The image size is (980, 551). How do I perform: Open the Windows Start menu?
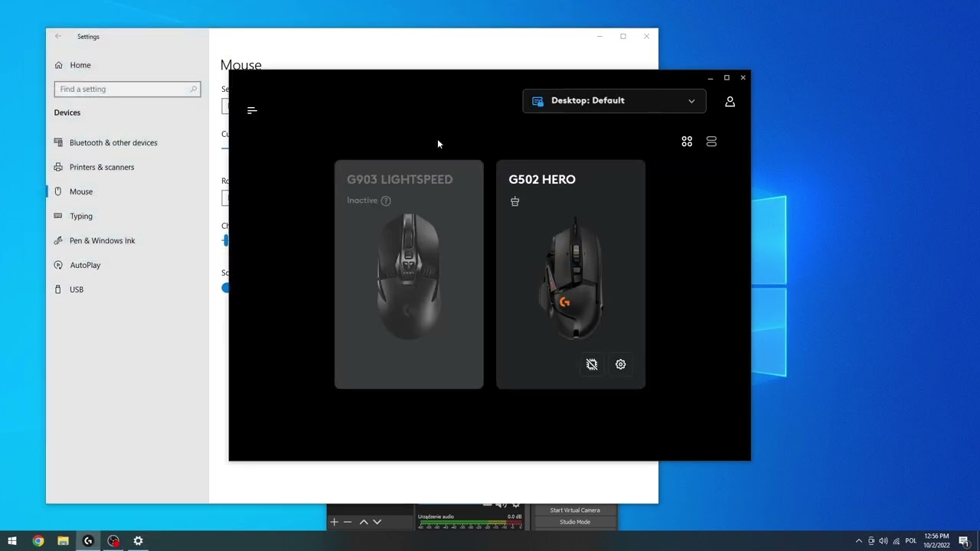pos(12,540)
